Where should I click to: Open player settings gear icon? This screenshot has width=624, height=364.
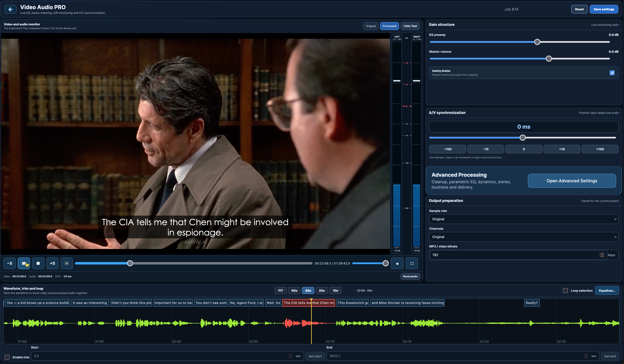click(397, 263)
